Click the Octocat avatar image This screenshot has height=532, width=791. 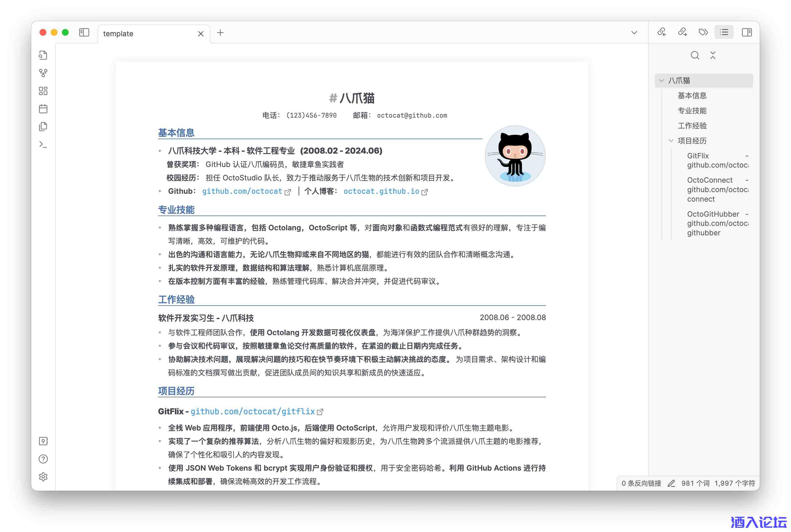pyautogui.click(x=515, y=156)
